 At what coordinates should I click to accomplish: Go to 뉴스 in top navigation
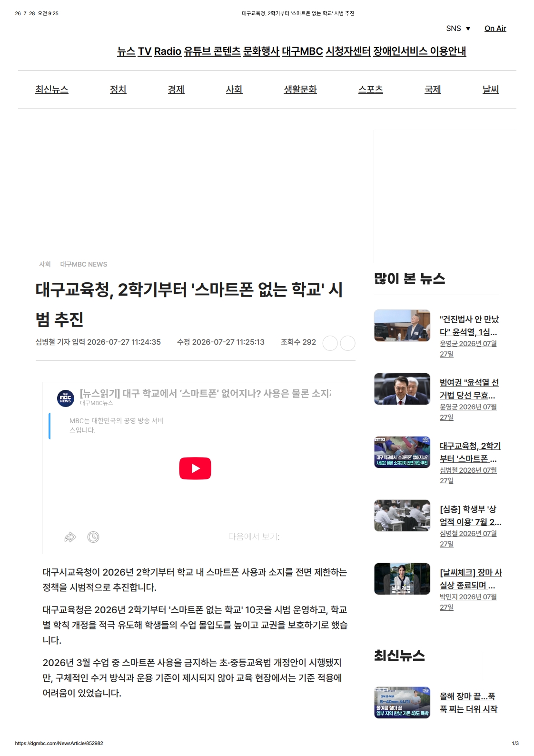pos(126,51)
